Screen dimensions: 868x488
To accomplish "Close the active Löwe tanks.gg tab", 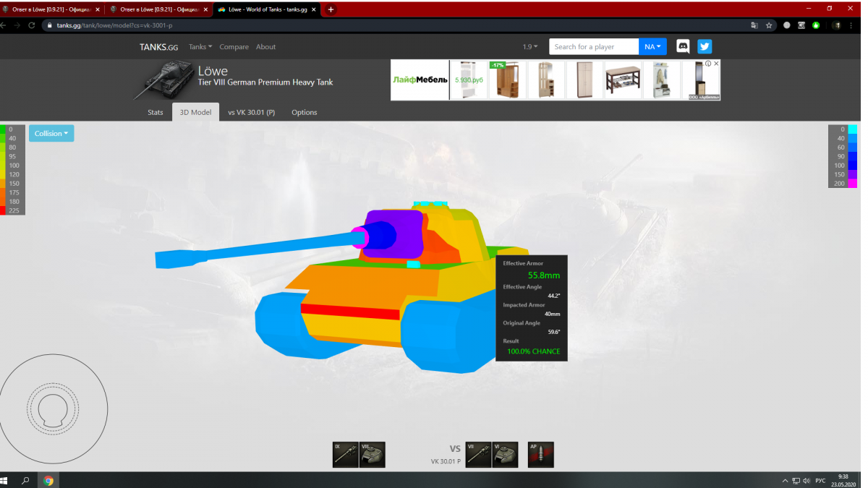I will 312,9.
